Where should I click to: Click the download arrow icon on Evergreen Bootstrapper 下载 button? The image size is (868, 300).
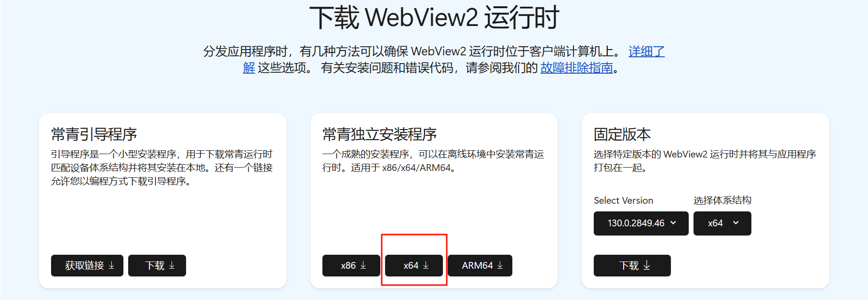[x=172, y=265]
